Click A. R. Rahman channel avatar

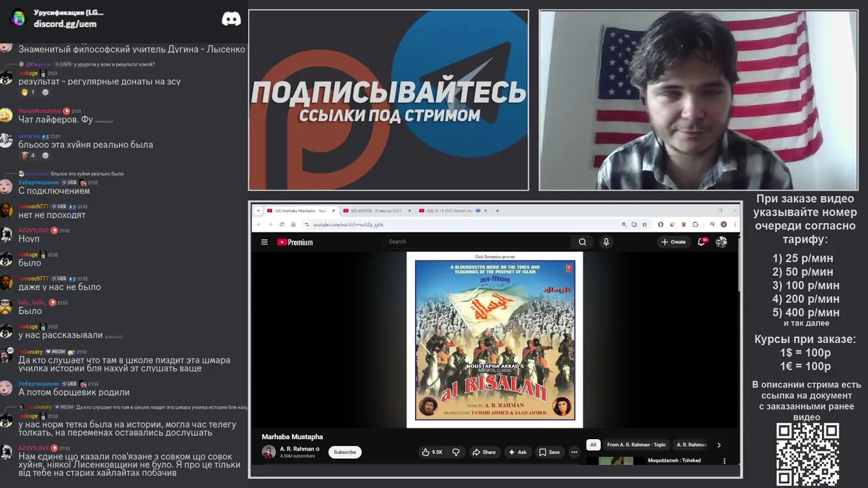(269, 452)
